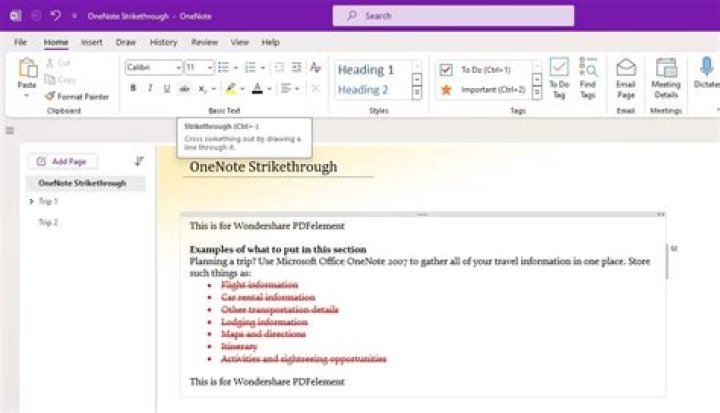This screenshot has height=413, width=720.
Task: Select the OneNote Strikethrough page
Action: tap(86, 183)
